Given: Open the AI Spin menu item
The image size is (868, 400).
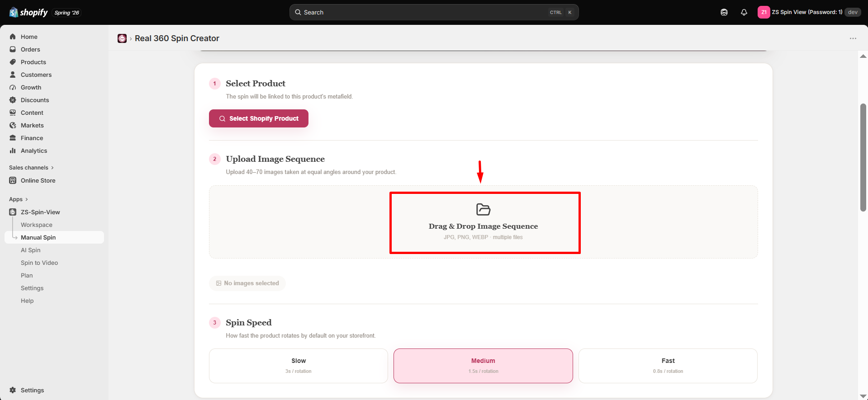Looking at the screenshot, I should click(31, 250).
